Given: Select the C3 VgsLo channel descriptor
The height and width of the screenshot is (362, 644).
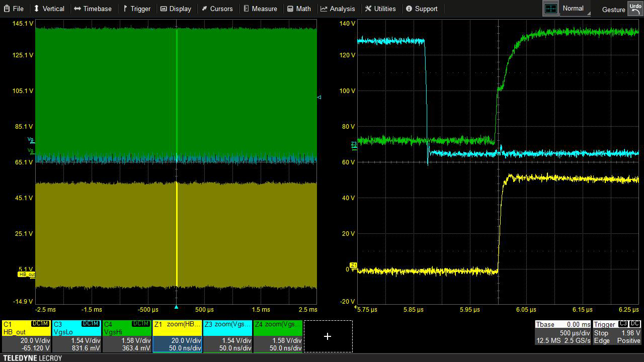Looking at the screenshot, I should pos(76,336).
